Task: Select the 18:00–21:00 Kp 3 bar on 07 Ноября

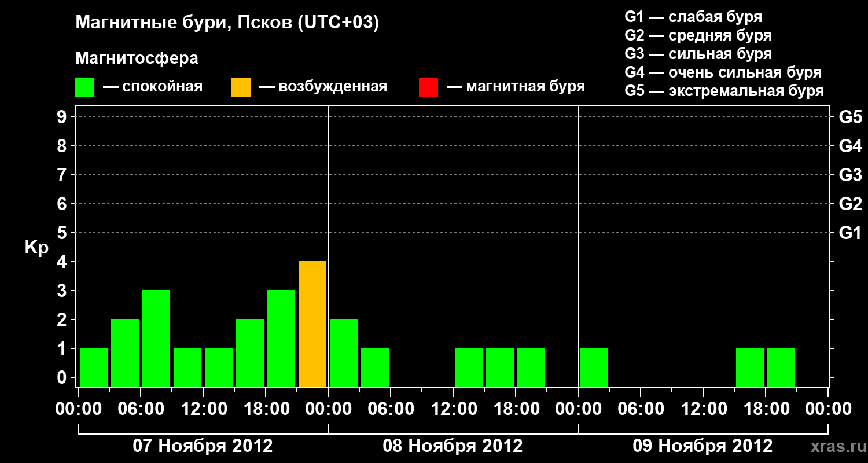Action: click(281, 339)
